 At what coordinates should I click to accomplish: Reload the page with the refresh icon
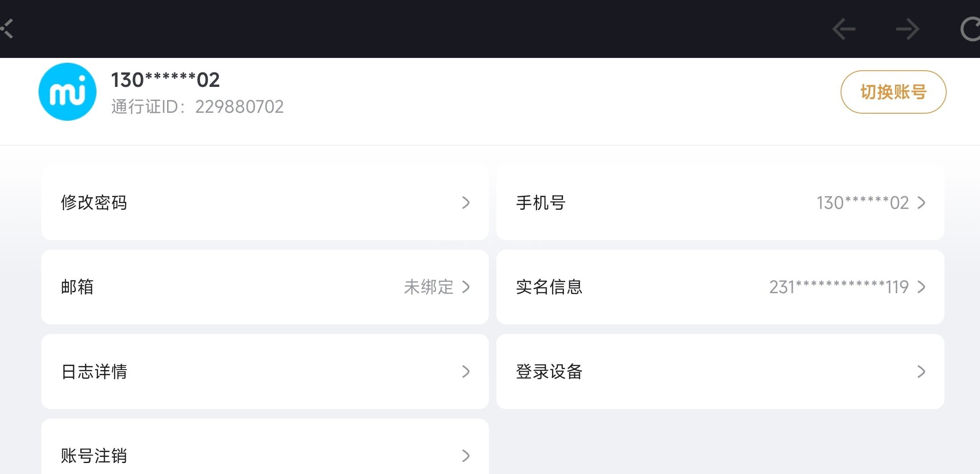[970, 29]
